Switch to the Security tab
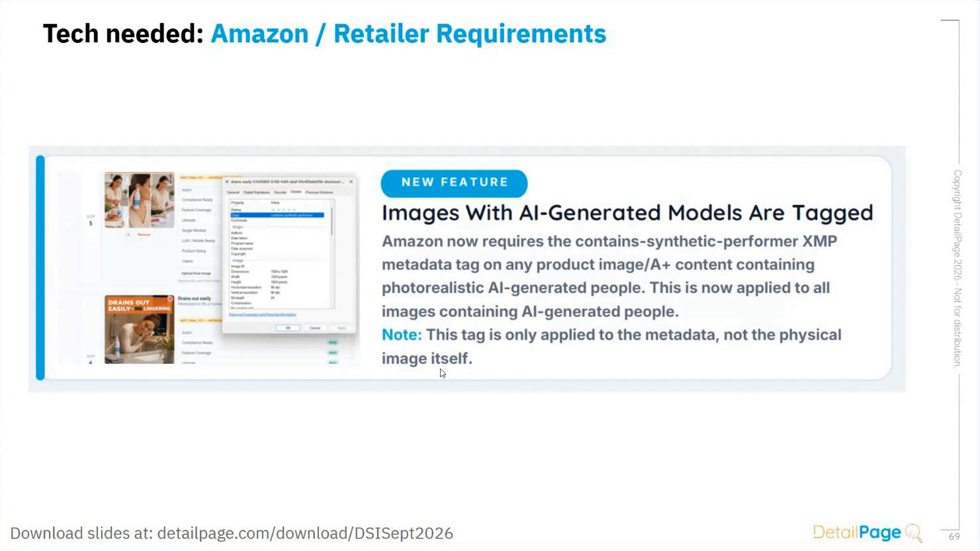 tap(281, 192)
